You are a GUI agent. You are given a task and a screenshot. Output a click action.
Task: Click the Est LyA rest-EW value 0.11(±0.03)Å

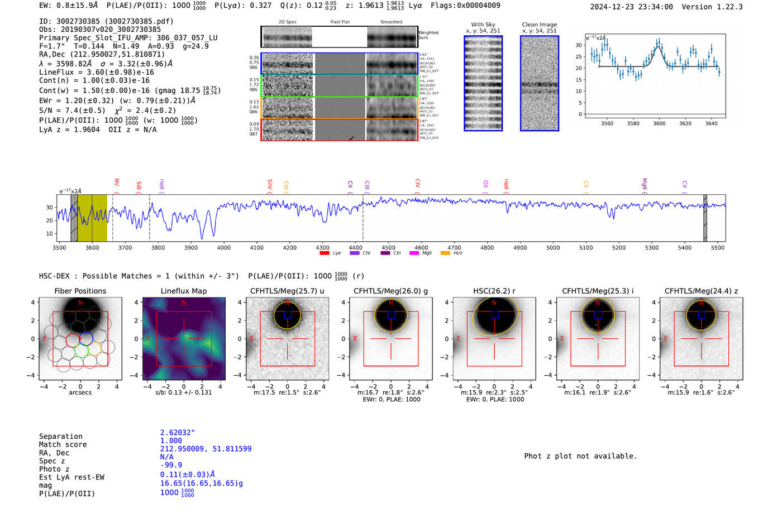tap(188, 475)
